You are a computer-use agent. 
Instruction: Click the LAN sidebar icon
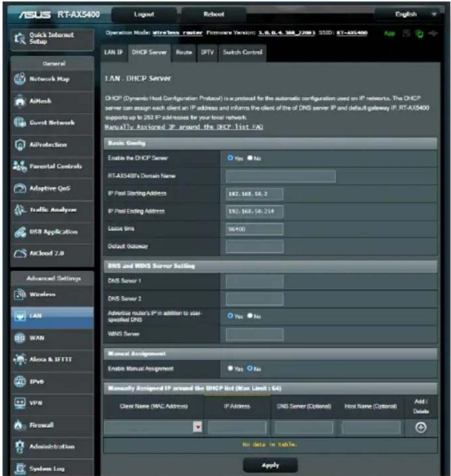20,316
